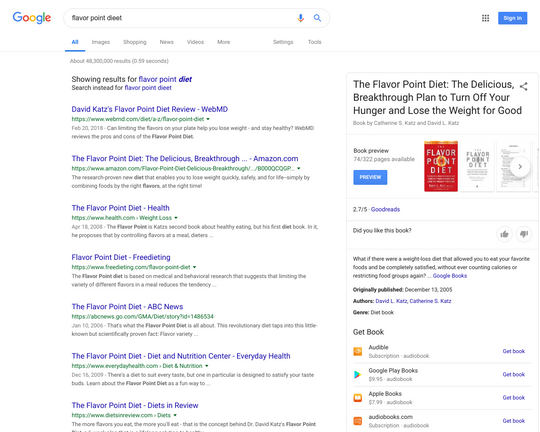The height and width of the screenshot is (432, 540).
Task: Click the Audible store icon
Action: point(358,351)
